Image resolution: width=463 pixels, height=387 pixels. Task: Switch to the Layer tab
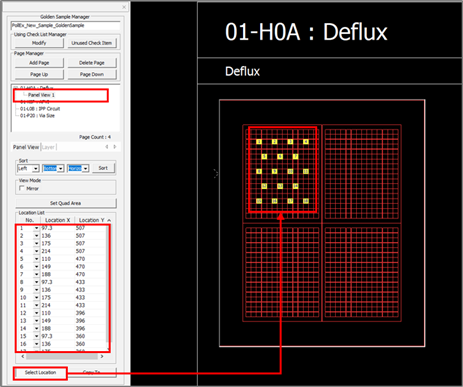[48, 147]
